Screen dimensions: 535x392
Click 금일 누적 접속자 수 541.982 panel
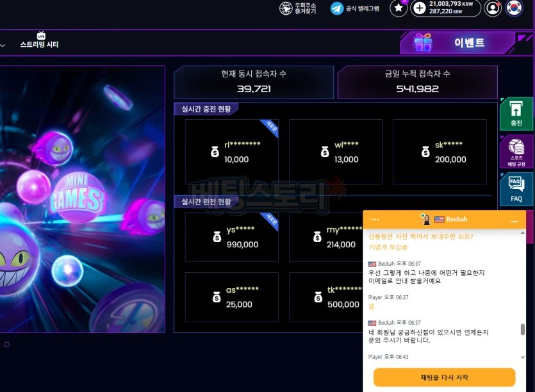point(418,82)
